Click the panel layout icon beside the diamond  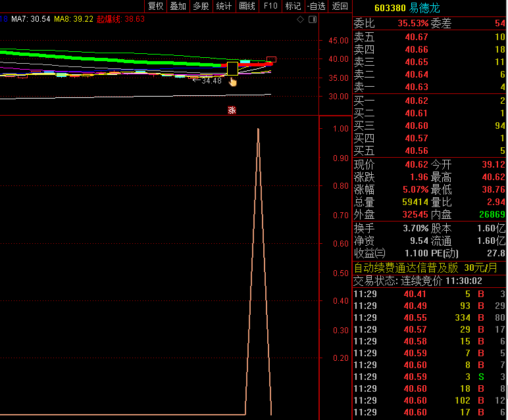(x=312, y=20)
